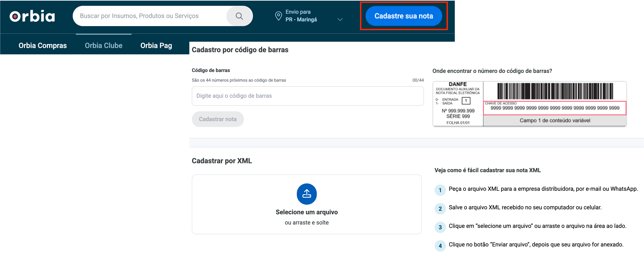Go to the Orbia Pag tab
This screenshot has height=258, width=644.
156,45
